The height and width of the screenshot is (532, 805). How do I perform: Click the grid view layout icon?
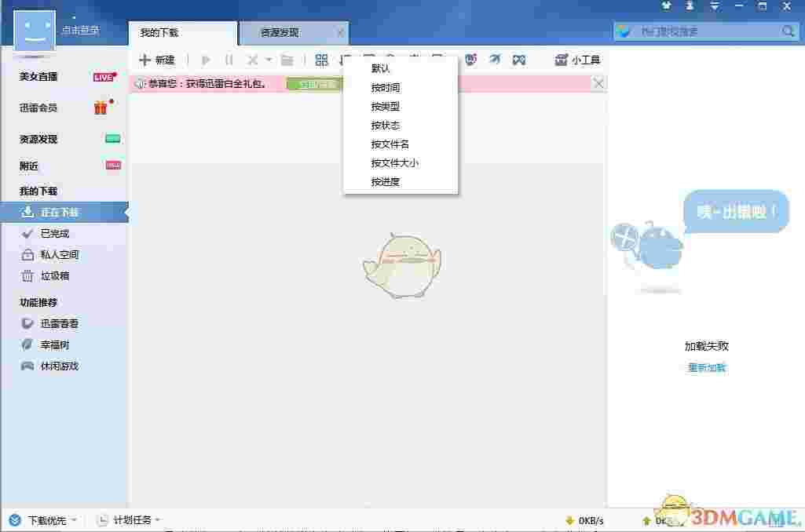[x=321, y=60]
